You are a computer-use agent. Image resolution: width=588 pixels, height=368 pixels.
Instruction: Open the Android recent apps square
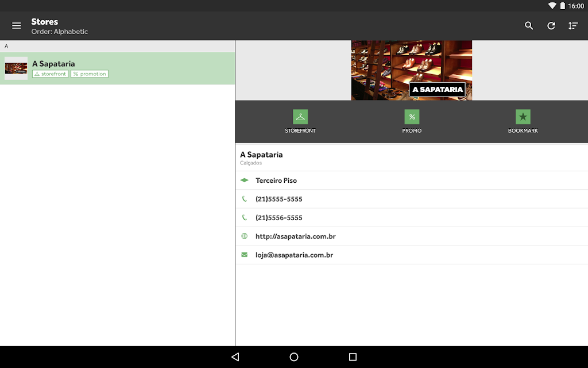pos(353,356)
